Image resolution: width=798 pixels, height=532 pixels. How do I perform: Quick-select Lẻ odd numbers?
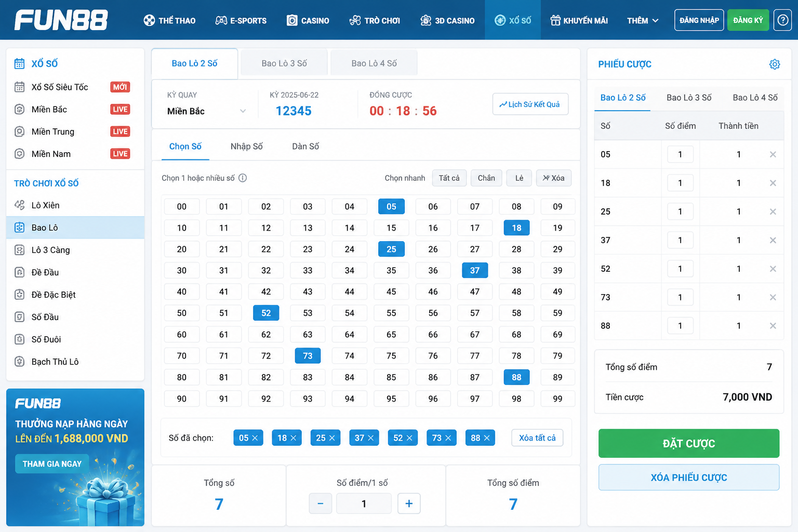click(520, 178)
